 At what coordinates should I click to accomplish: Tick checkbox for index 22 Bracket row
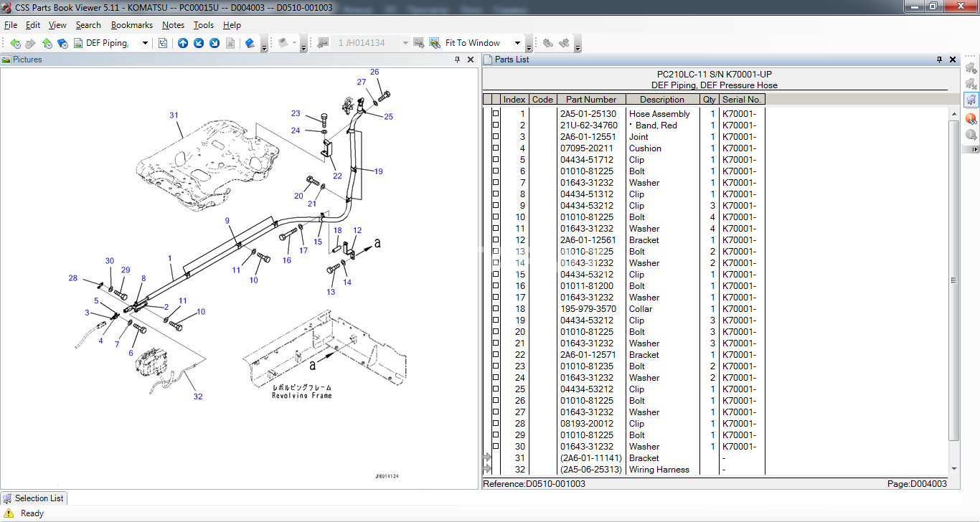pos(495,355)
